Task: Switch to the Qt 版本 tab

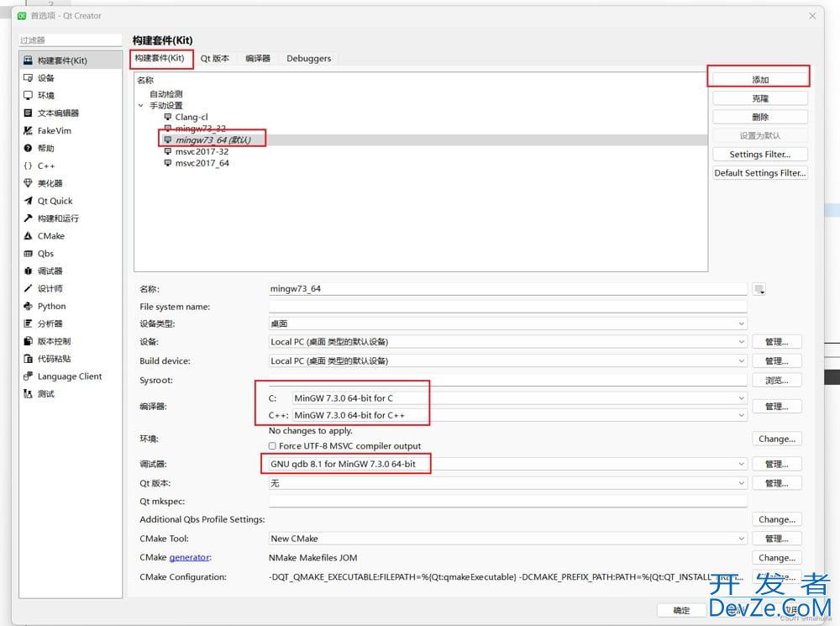Action: coord(215,59)
